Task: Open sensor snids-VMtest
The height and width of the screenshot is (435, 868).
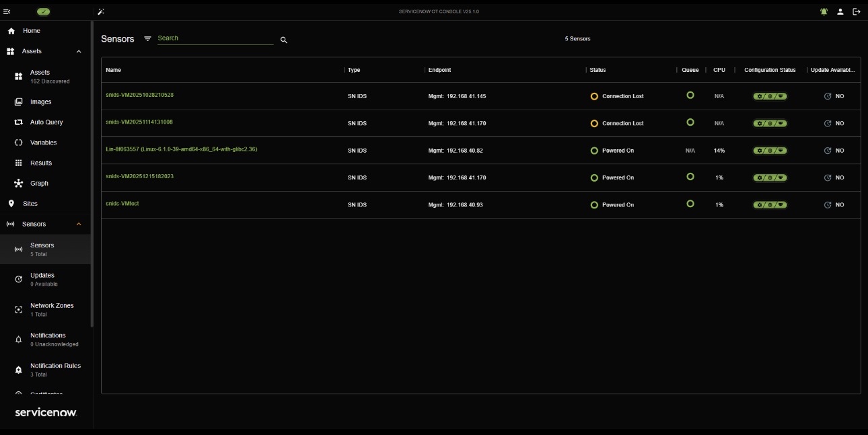Action: pyautogui.click(x=122, y=204)
